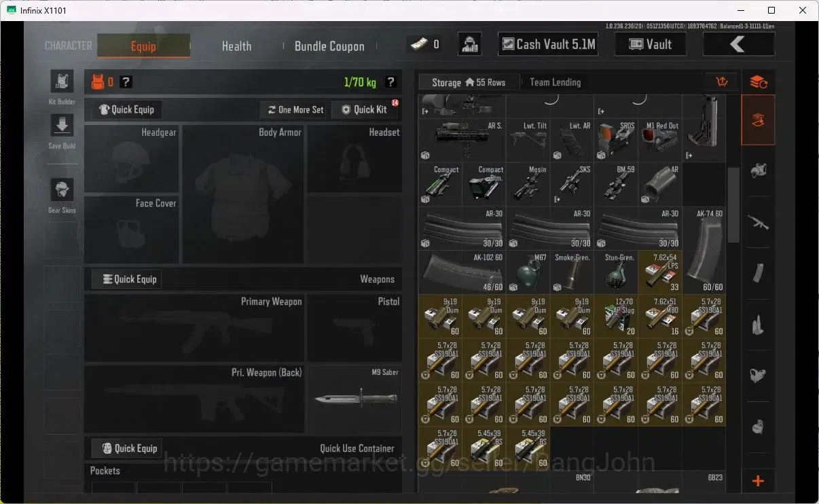This screenshot has height=504, width=819.
Task: Click the help icon next to 1/70 kg
Action: [x=390, y=82]
